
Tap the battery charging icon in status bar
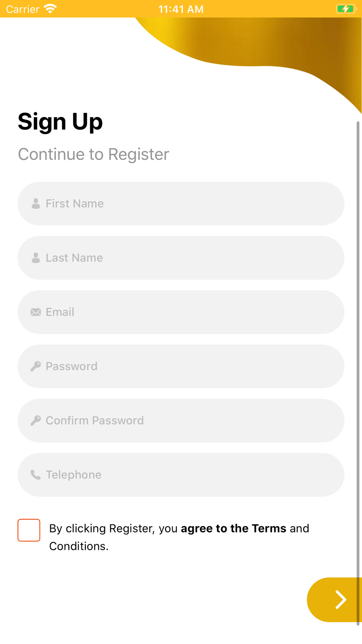[346, 9]
